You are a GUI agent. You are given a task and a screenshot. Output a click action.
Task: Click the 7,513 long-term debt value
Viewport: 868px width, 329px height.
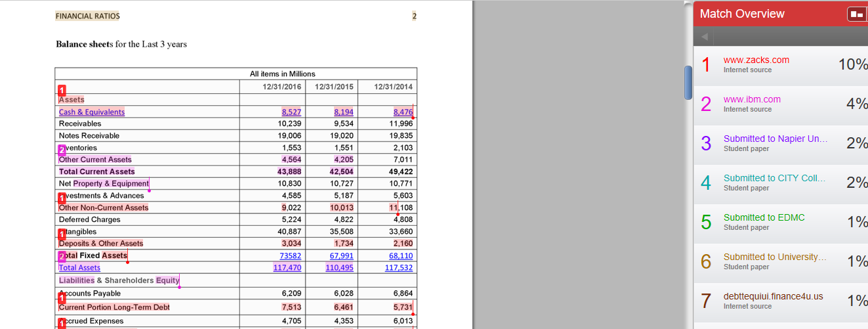click(x=291, y=307)
